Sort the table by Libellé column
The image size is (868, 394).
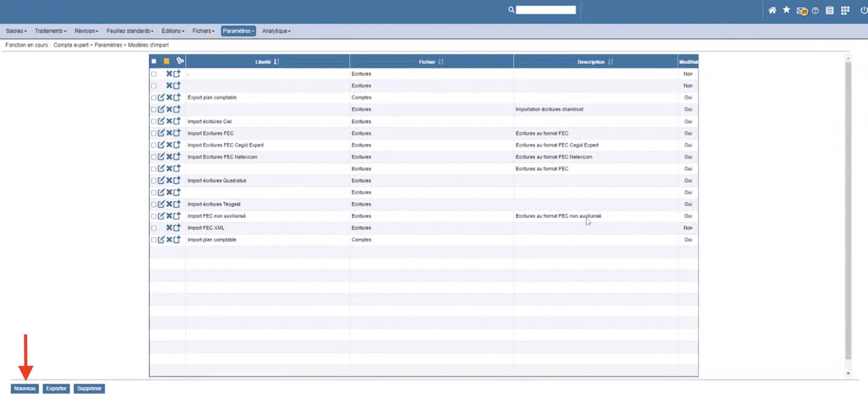[x=268, y=62]
